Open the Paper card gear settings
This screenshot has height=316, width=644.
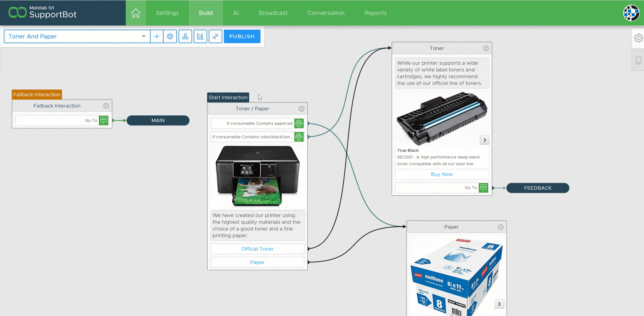click(501, 227)
